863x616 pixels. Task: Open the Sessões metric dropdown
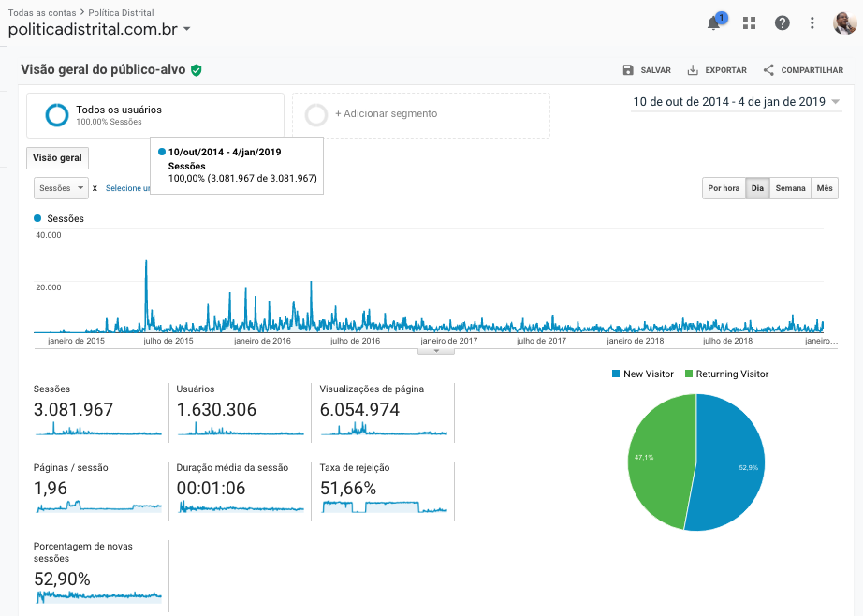[x=61, y=188]
